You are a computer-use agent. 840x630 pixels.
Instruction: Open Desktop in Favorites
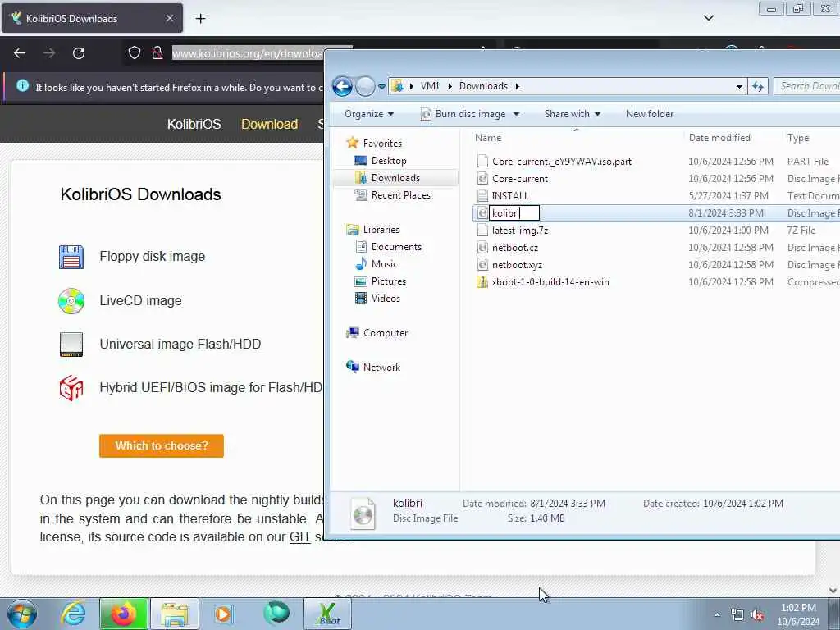pos(388,161)
